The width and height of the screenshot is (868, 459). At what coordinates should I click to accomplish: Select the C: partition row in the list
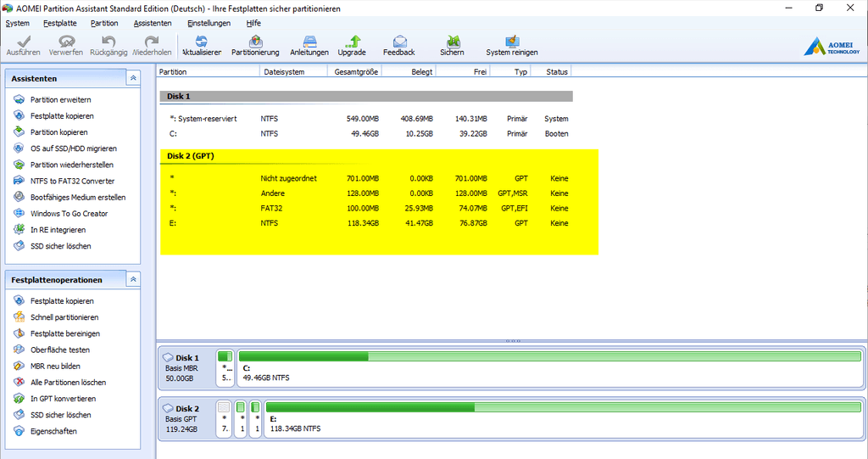(366, 133)
